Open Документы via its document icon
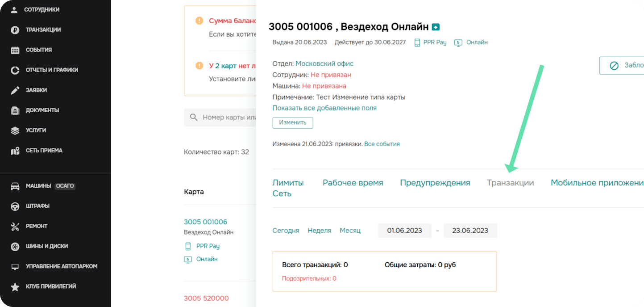Image resolution: width=644 pixels, height=307 pixels. (x=15, y=110)
